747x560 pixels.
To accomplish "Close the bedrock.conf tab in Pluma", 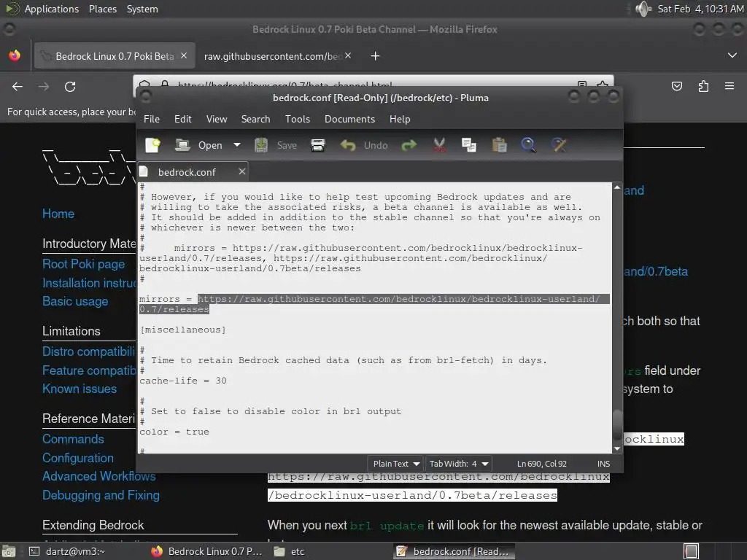I will (x=242, y=171).
